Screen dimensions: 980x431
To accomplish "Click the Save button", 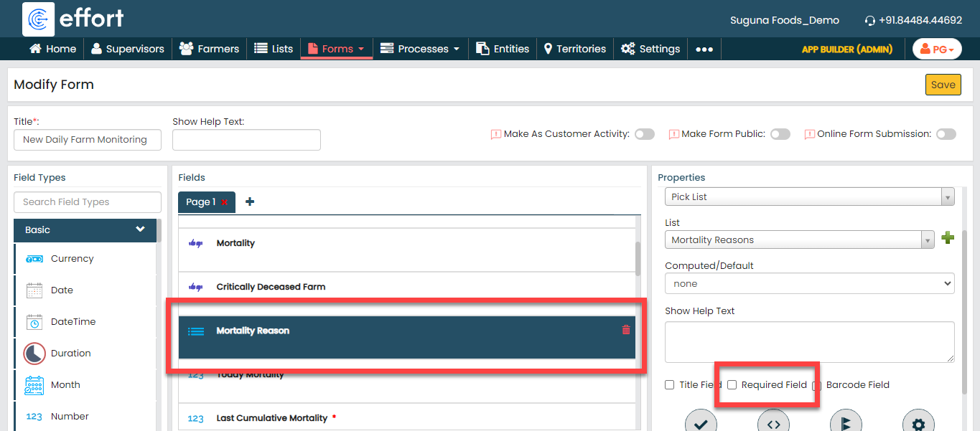I will 943,85.
